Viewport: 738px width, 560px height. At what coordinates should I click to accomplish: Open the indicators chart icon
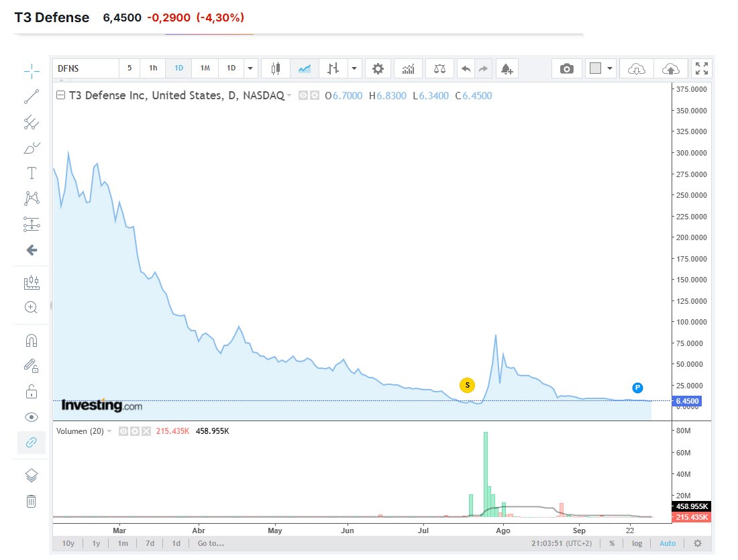coord(408,68)
